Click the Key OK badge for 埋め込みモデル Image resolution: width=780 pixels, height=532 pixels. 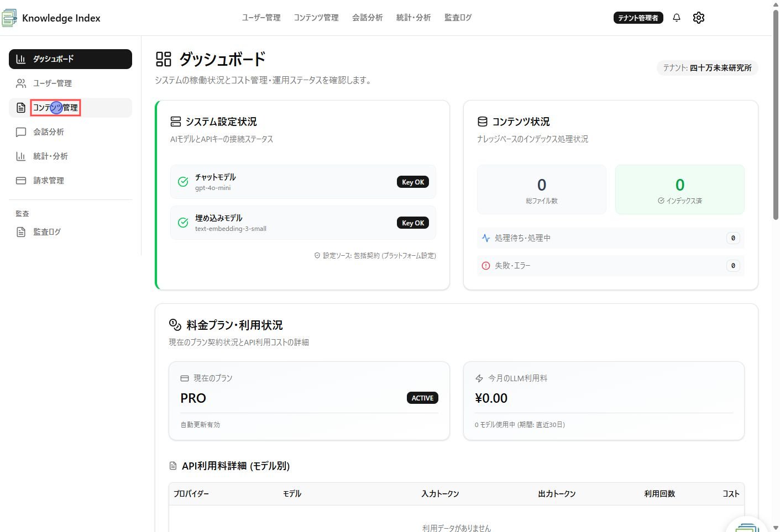[413, 223]
